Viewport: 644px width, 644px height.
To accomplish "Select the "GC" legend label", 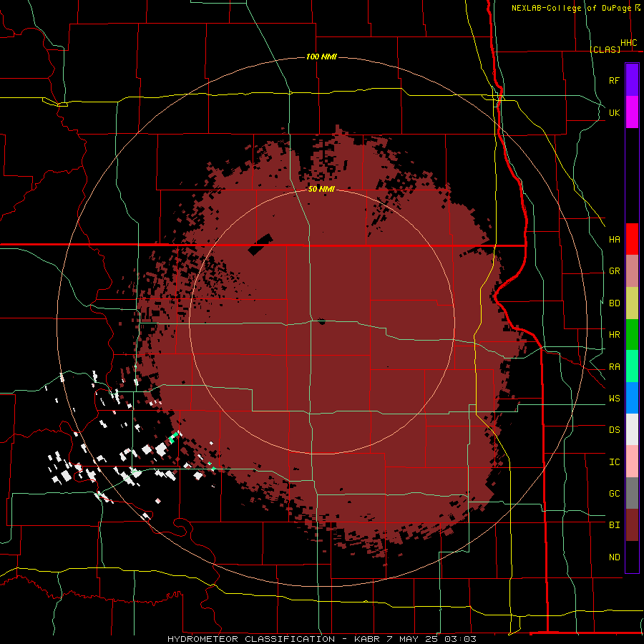I will (614, 494).
